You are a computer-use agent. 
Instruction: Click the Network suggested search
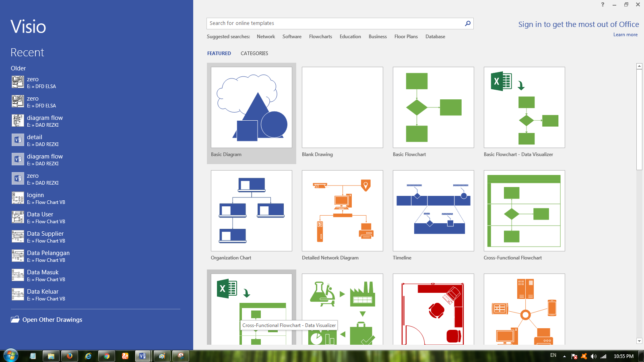[266, 37]
